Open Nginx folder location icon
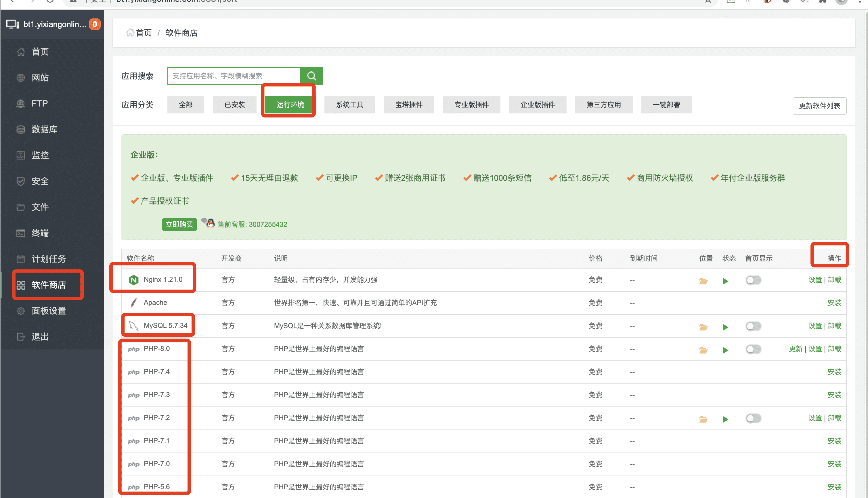The height and width of the screenshot is (498, 868). (703, 281)
